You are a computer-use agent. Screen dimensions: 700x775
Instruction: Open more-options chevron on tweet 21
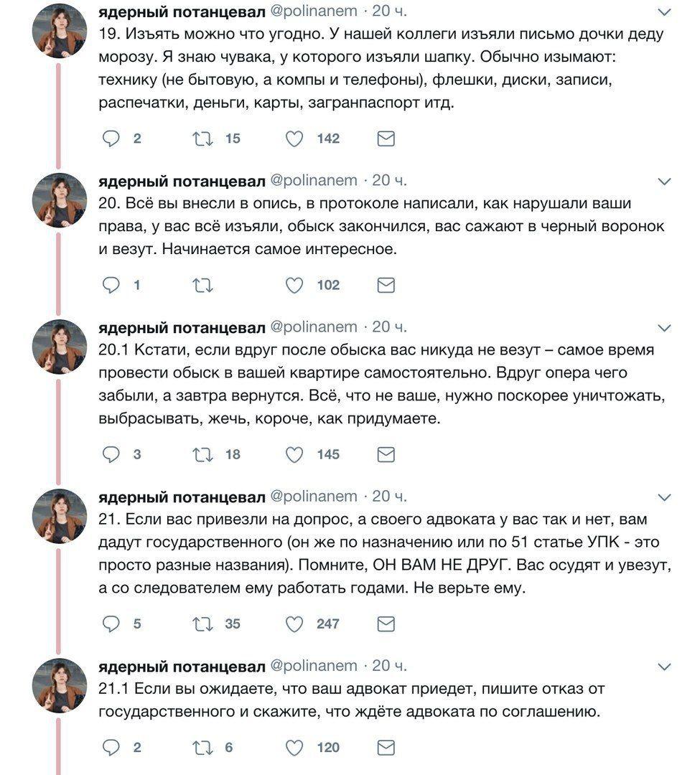(x=665, y=497)
